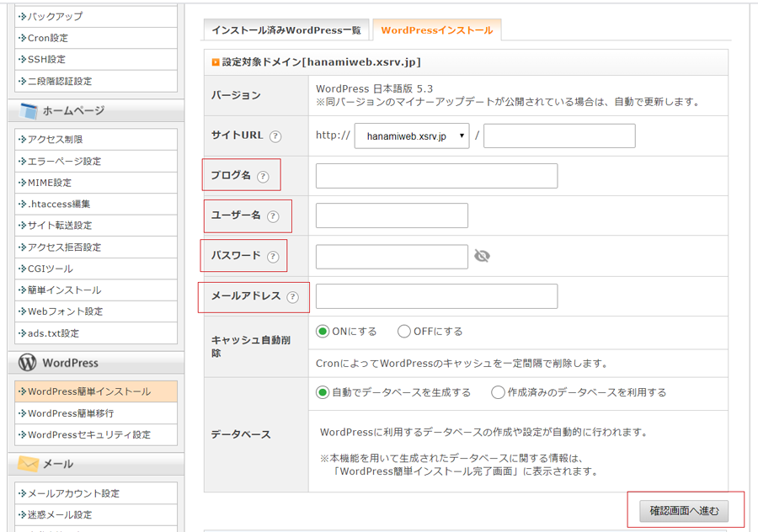Open Webフォント設定 in the sidebar
Viewport: 758px width, 532px height.
pos(96,311)
